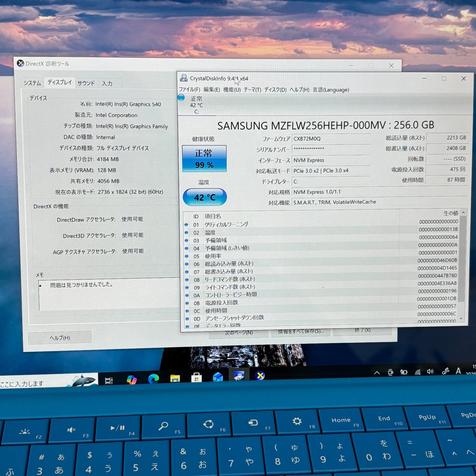Viewport: 476px width, 476px height.
Task: Click the ファームウェア field CXB72M0Q
Action: [331, 139]
